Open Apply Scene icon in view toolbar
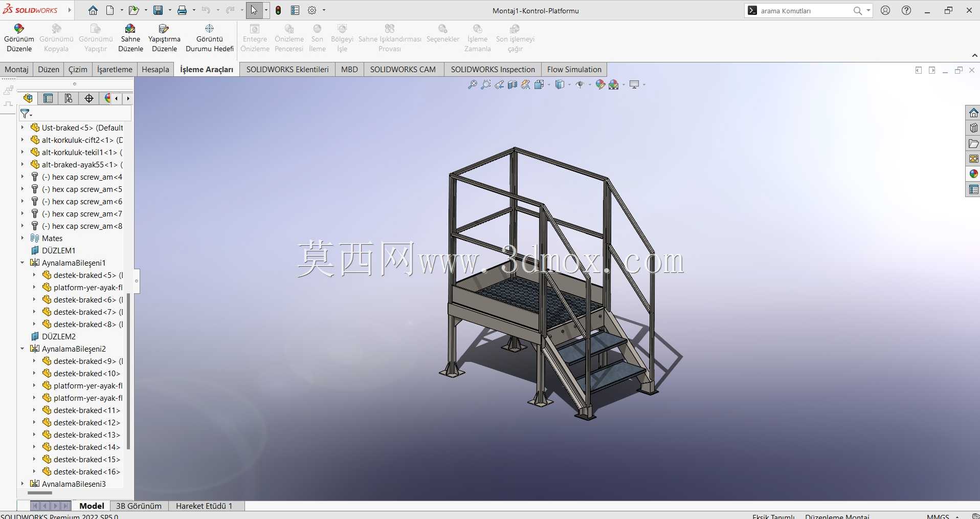 click(614, 84)
